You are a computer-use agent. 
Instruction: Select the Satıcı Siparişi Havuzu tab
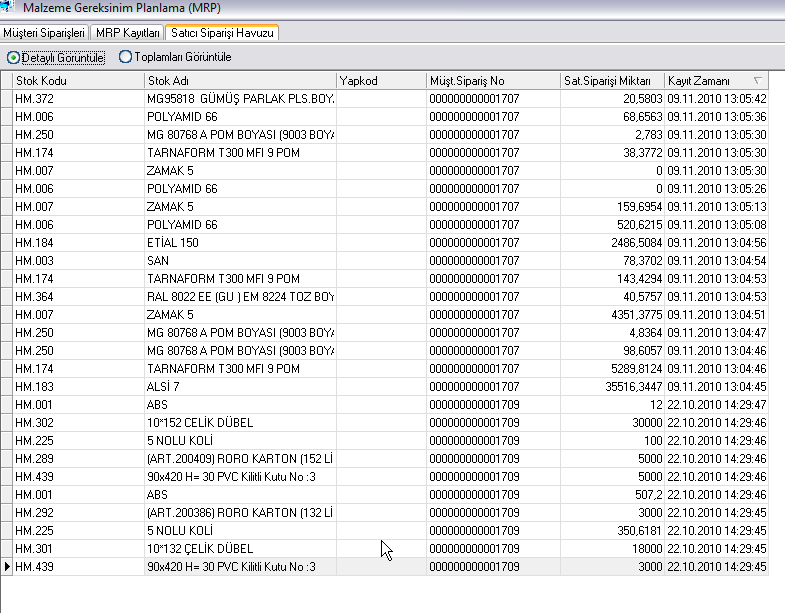[x=222, y=33]
